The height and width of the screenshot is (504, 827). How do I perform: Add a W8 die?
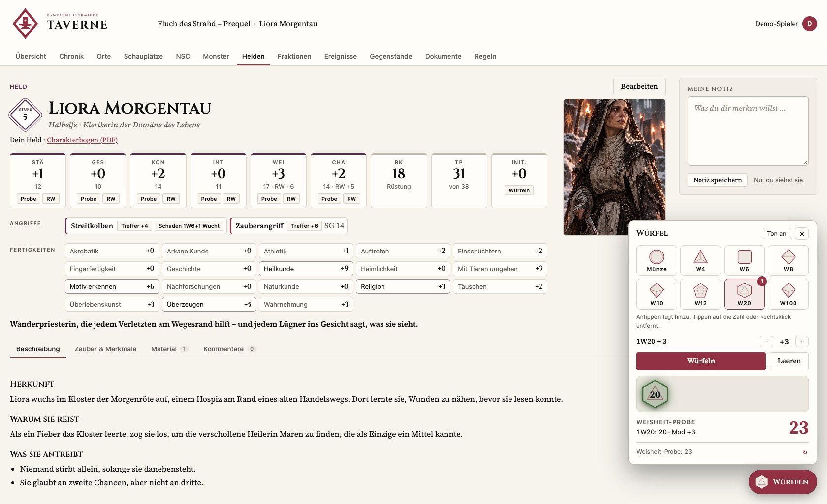pyautogui.click(x=788, y=260)
